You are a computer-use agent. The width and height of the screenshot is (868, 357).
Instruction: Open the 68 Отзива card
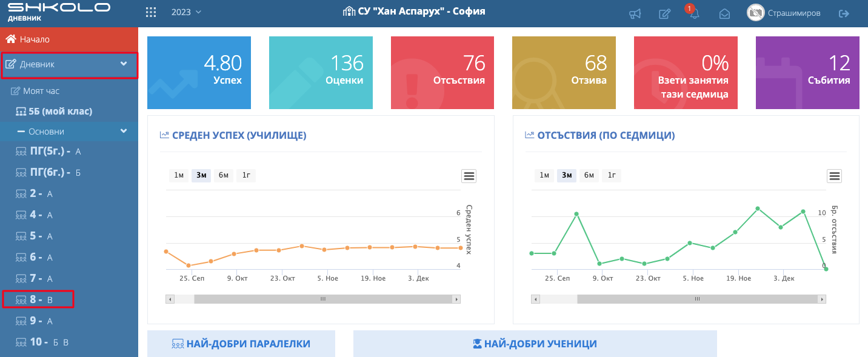(x=564, y=73)
